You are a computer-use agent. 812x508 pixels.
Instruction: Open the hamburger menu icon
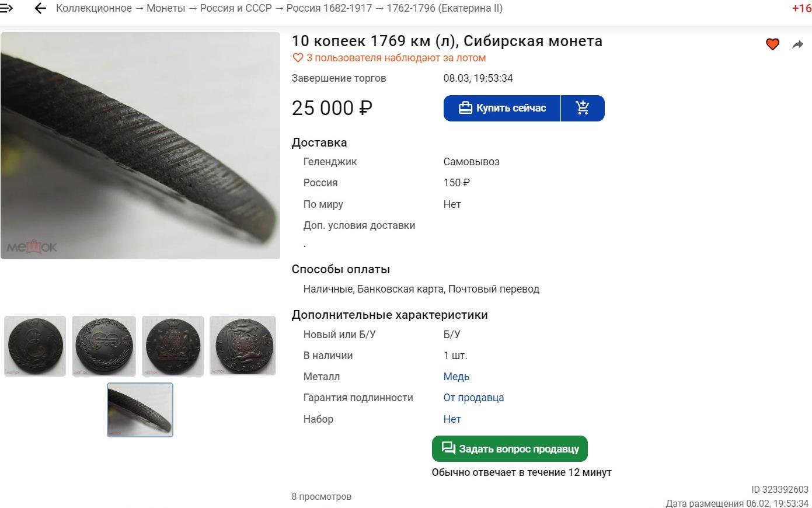coord(6,8)
